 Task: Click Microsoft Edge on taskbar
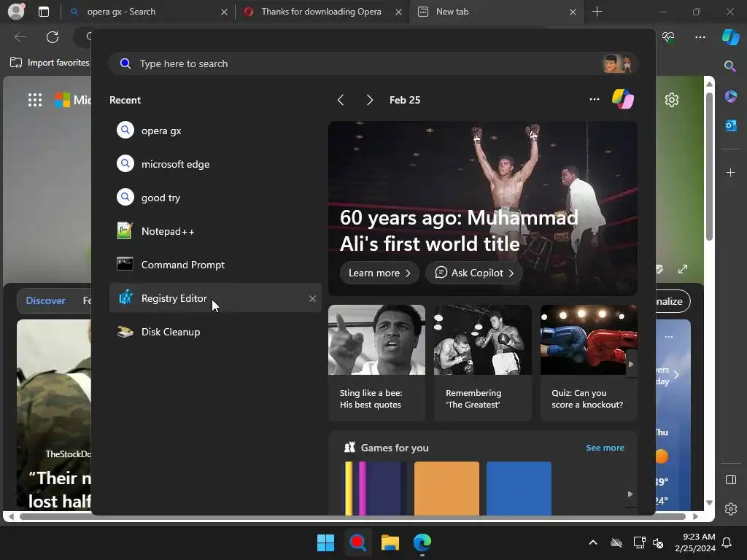[422, 542]
